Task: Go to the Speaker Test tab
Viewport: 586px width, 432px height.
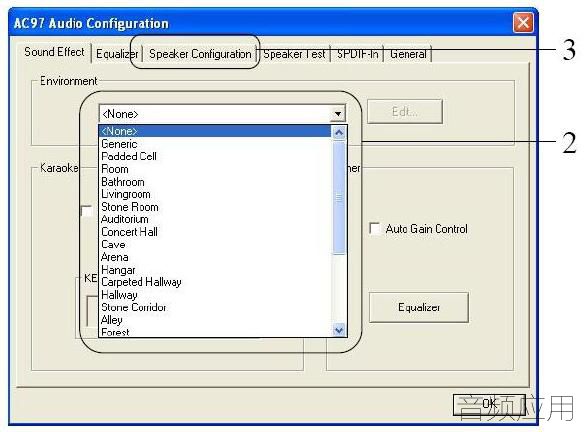Action: 294,54
